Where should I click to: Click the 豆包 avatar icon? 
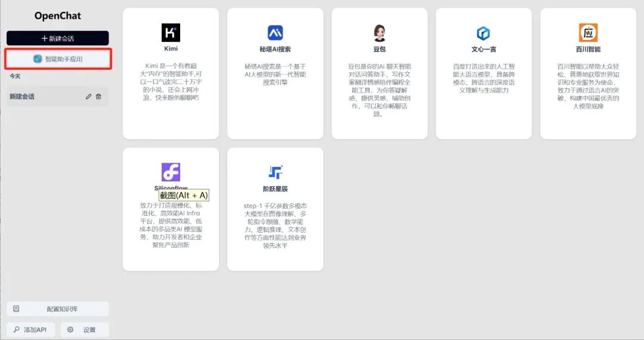379,32
